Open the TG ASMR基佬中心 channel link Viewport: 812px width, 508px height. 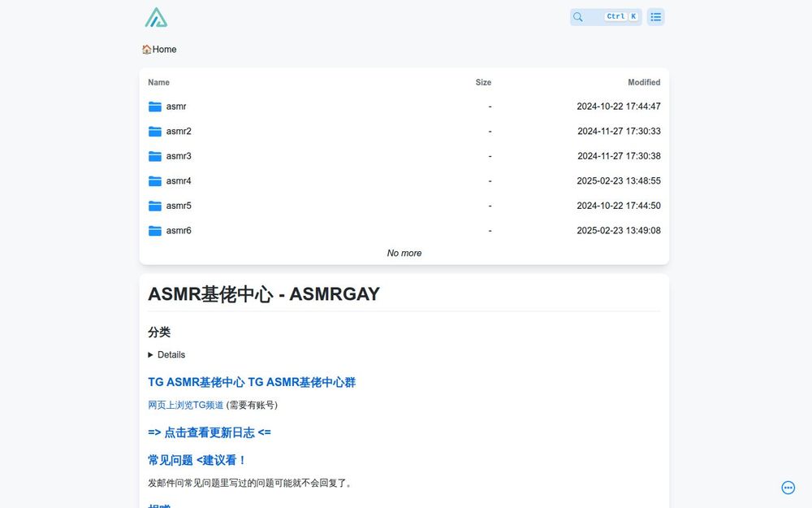197,383
